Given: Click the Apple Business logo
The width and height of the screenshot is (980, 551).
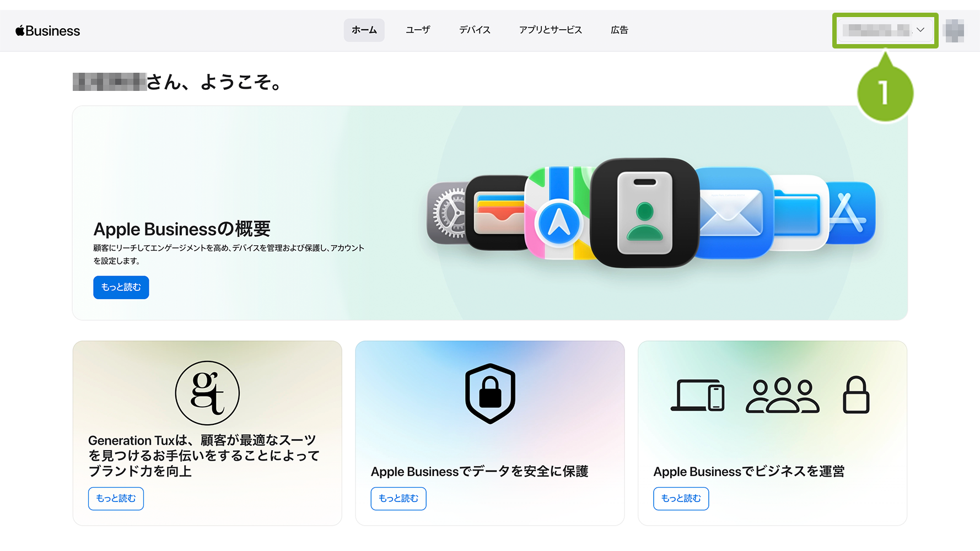Looking at the screenshot, I should tap(47, 31).
